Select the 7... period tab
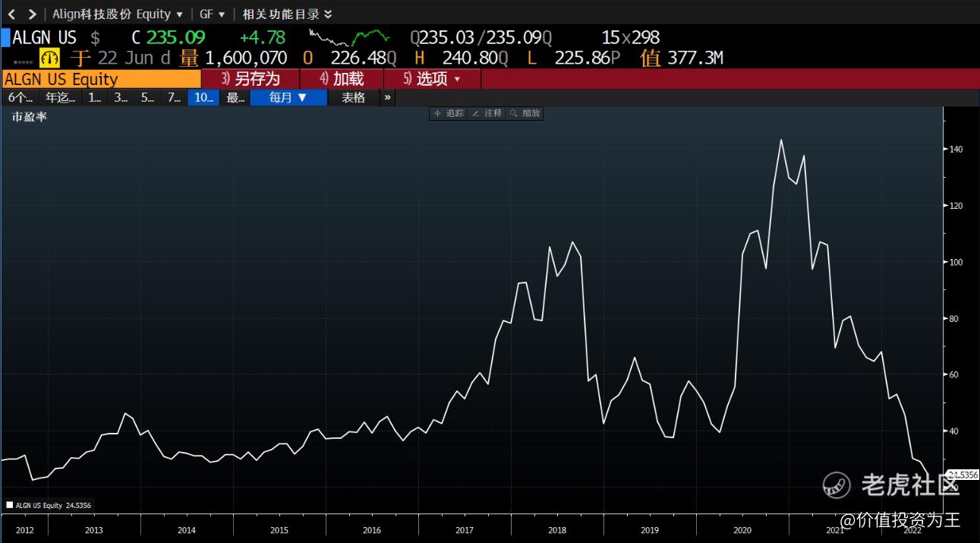 (x=174, y=97)
